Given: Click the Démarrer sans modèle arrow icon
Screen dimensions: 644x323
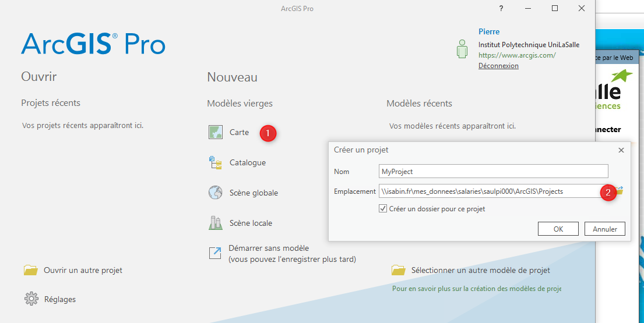Looking at the screenshot, I should (x=215, y=253).
